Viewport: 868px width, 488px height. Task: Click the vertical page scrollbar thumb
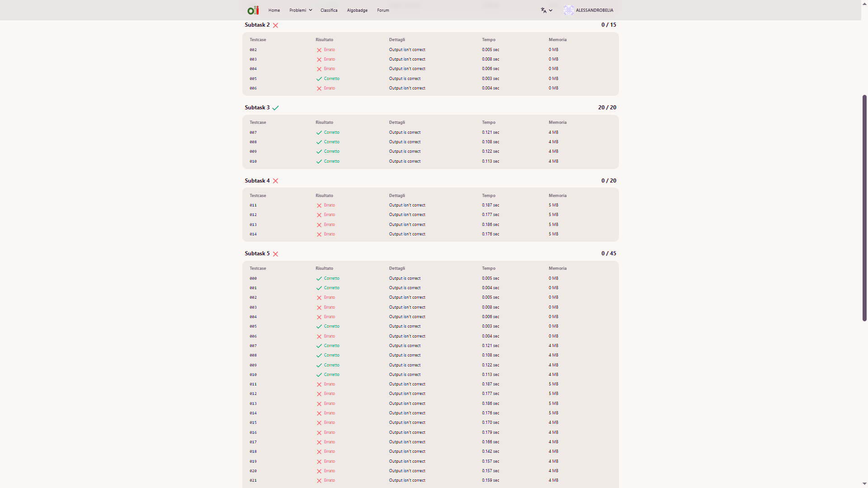click(x=864, y=208)
